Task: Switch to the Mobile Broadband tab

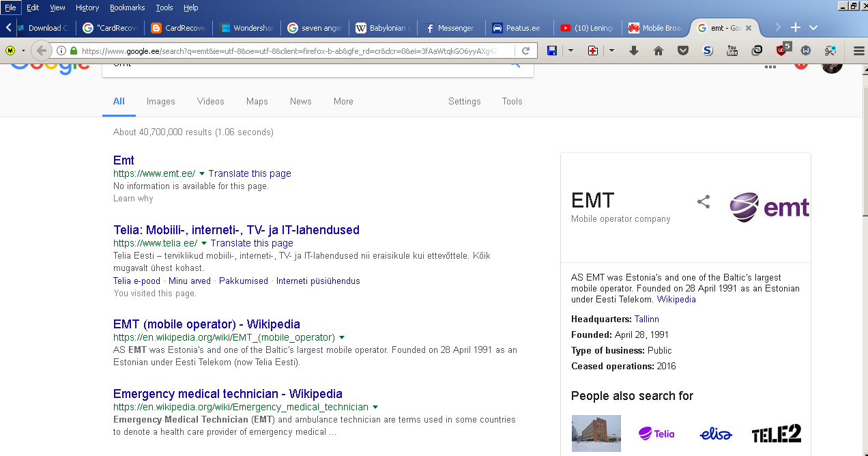Action: click(x=655, y=28)
